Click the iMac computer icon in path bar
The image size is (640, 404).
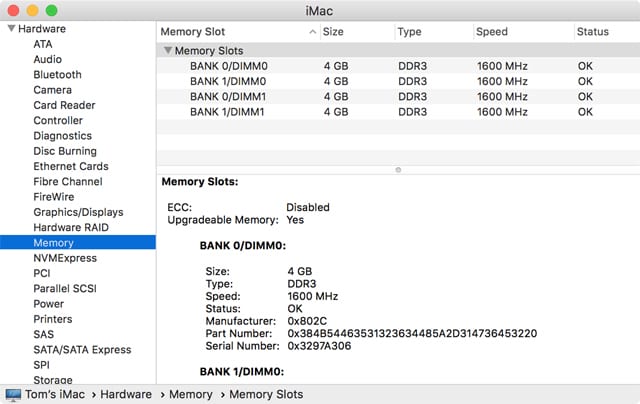coord(13,394)
